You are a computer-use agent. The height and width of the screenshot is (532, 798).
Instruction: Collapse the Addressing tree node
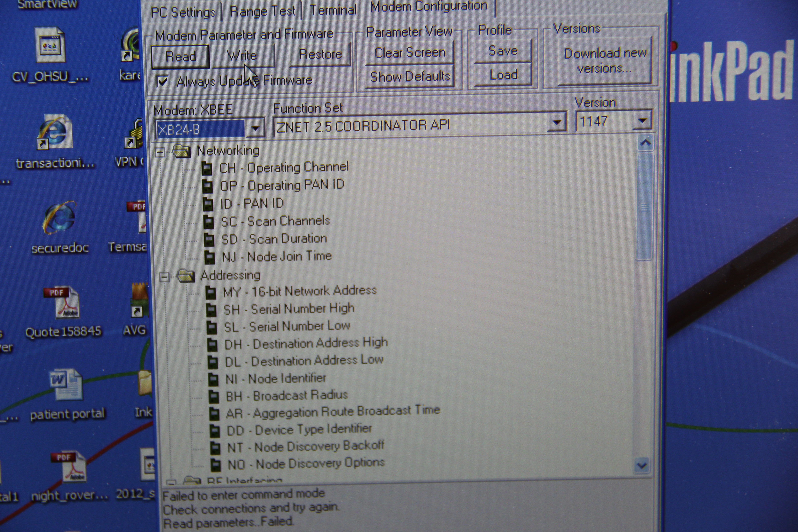coord(165,277)
